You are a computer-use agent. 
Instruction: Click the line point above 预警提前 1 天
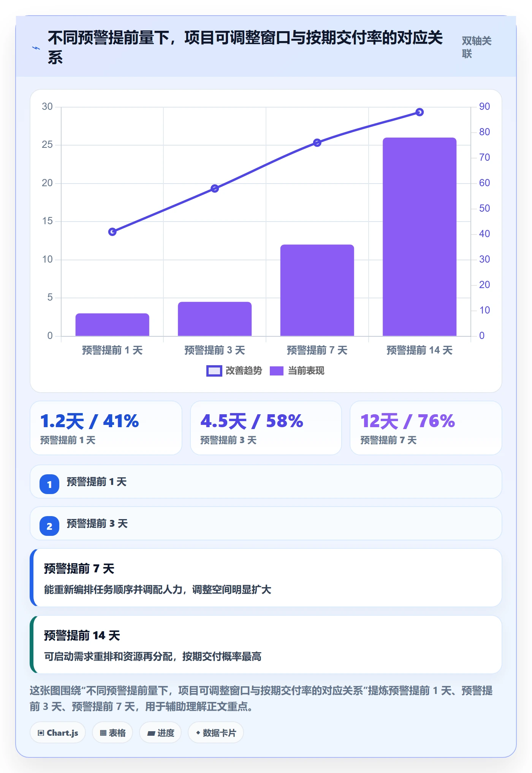[112, 232]
